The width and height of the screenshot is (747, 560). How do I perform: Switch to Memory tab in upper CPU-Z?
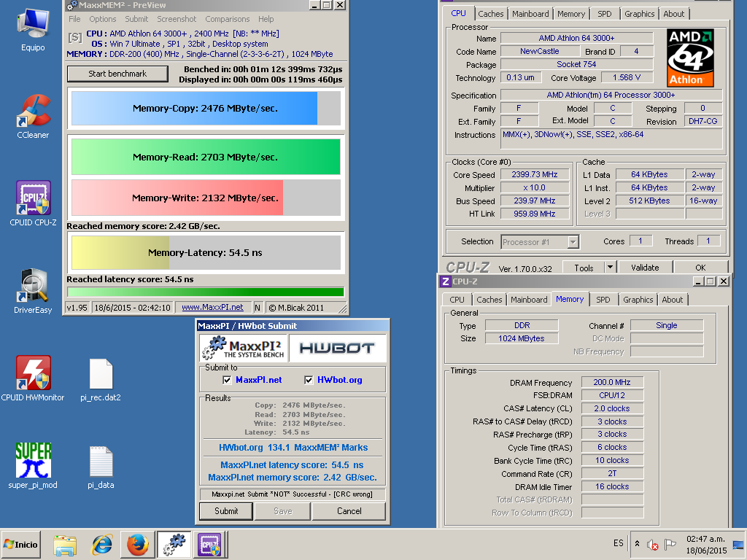pos(570,14)
